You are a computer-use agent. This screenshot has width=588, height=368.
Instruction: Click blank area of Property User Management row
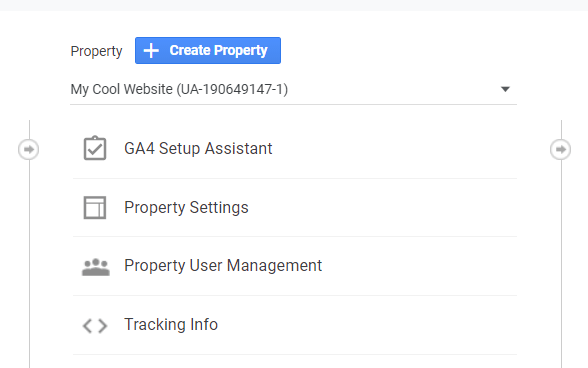point(420,266)
